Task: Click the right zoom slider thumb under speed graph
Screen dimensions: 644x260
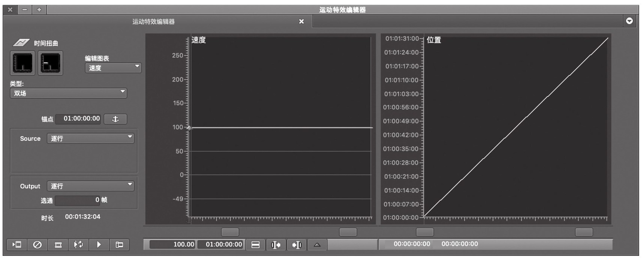Action: coord(348,232)
